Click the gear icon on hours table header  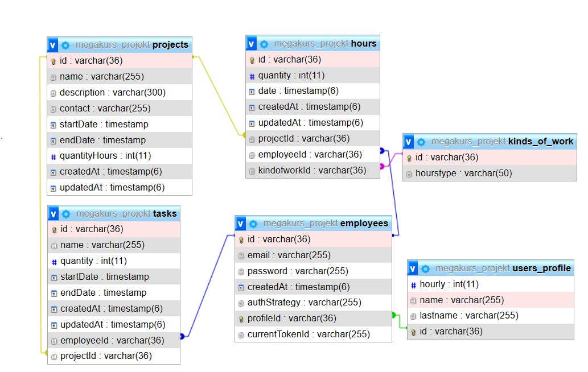point(264,43)
